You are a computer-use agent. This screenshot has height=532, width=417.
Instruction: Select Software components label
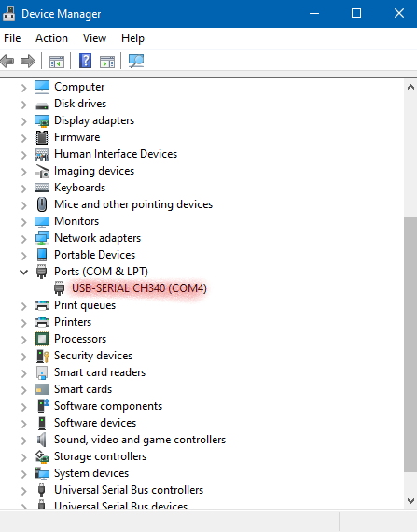coord(108,406)
